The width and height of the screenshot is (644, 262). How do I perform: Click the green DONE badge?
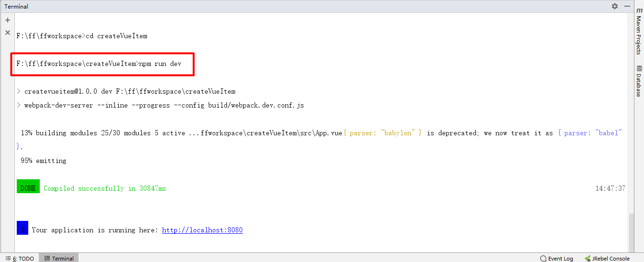(28, 186)
